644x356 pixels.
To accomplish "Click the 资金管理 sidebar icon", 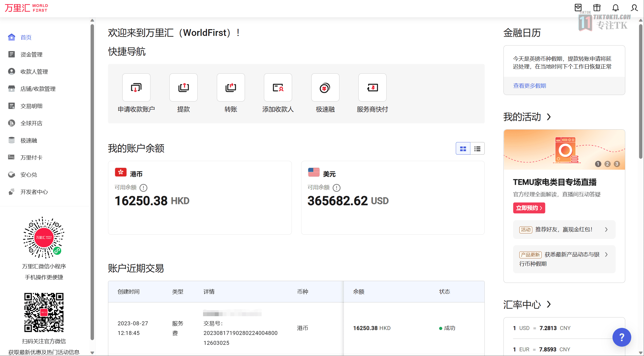I will pos(11,54).
